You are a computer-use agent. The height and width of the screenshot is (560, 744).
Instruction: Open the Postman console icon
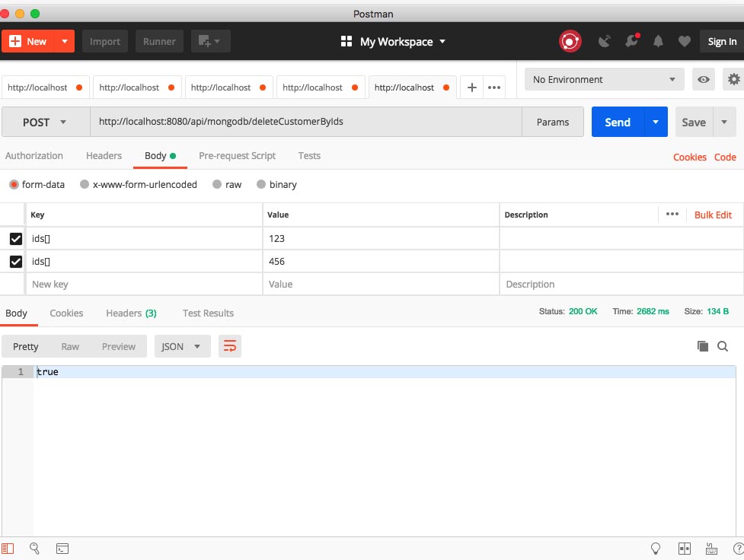(62, 548)
